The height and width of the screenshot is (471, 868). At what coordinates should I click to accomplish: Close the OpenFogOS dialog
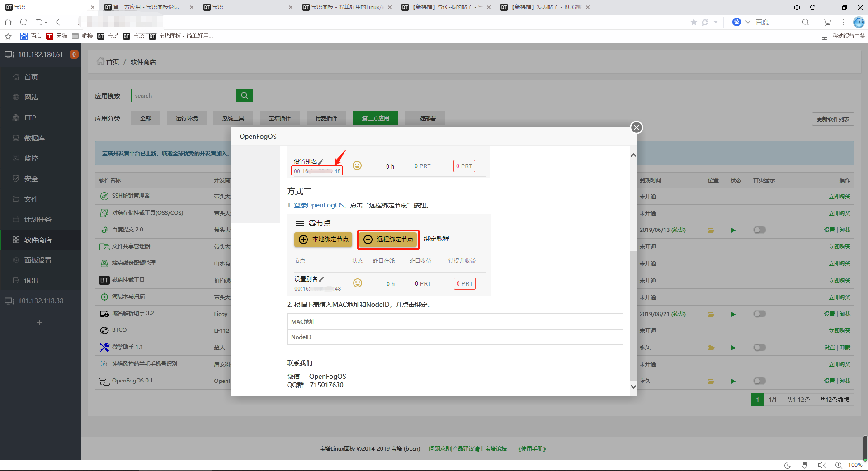click(x=637, y=127)
